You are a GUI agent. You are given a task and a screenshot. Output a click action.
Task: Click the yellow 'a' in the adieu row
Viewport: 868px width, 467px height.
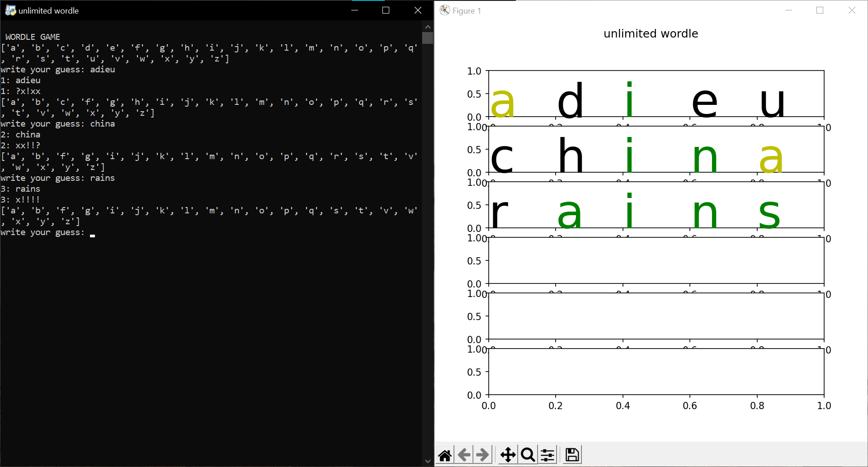coord(502,103)
